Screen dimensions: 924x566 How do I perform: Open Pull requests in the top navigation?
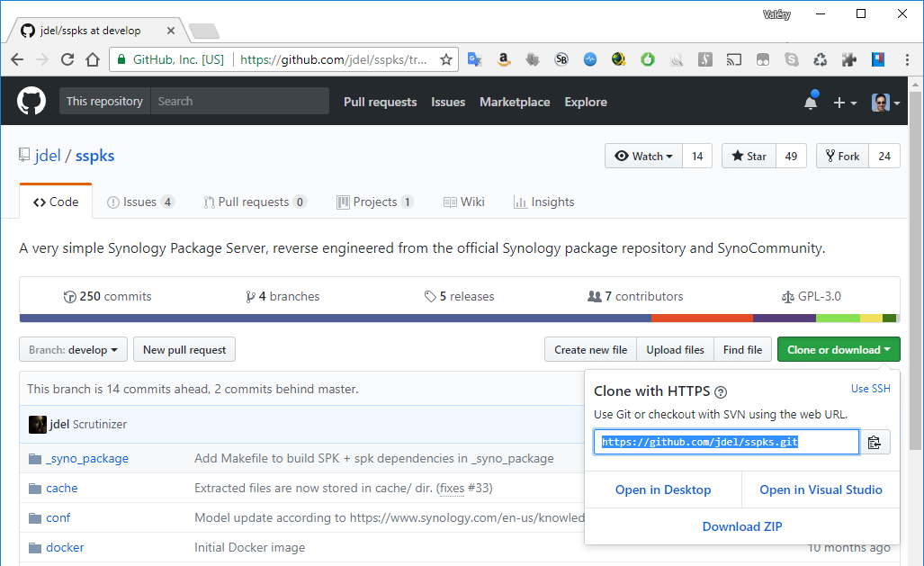pyautogui.click(x=380, y=102)
